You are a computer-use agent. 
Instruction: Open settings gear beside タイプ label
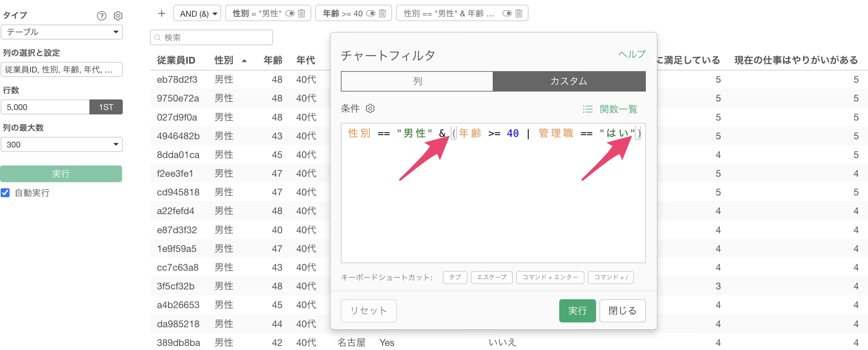[118, 16]
